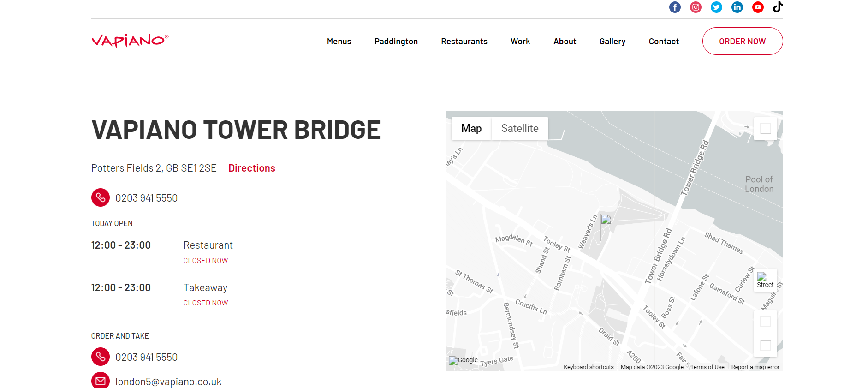Click the address Potters Fields 2, GB SE1 2SE
Screen dimensions: 868x388
pyautogui.click(x=154, y=168)
